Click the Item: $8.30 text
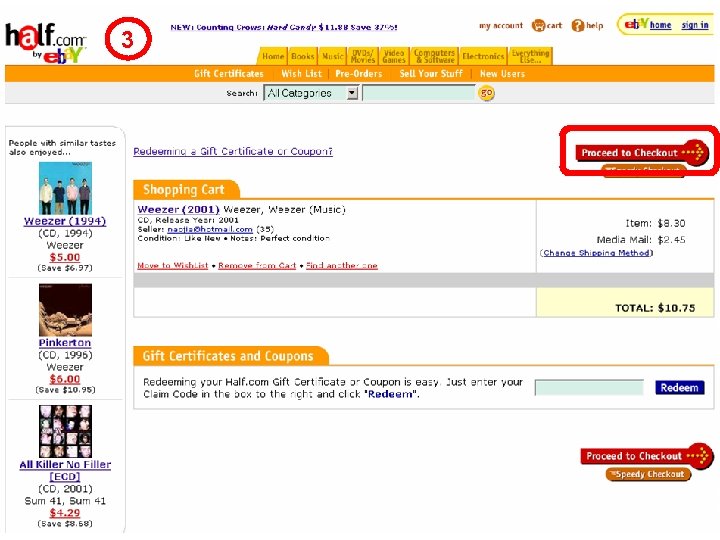 point(655,224)
